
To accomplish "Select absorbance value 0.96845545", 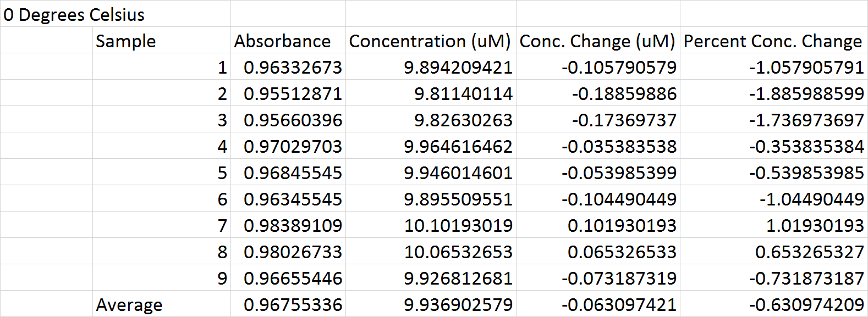I will tap(293, 173).
